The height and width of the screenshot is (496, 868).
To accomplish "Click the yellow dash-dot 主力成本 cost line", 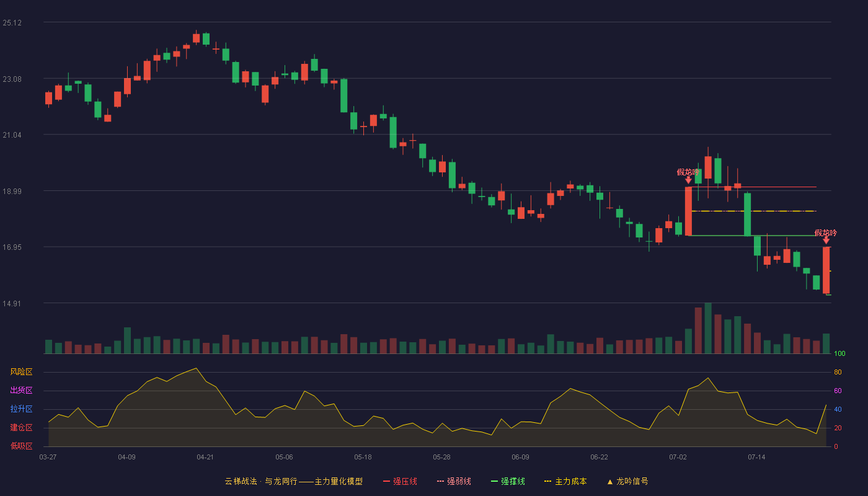I will point(753,211).
